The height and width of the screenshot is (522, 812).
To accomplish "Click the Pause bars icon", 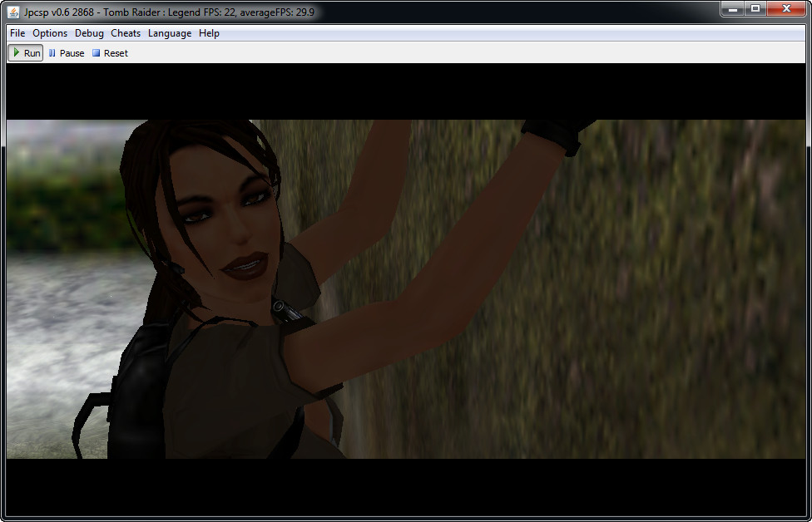I will [x=52, y=53].
